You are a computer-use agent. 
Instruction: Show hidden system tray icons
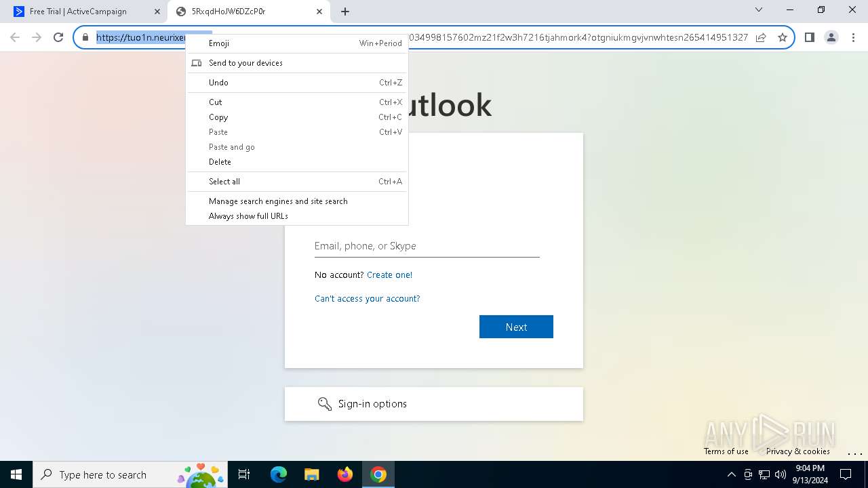click(x=731, y=474)
